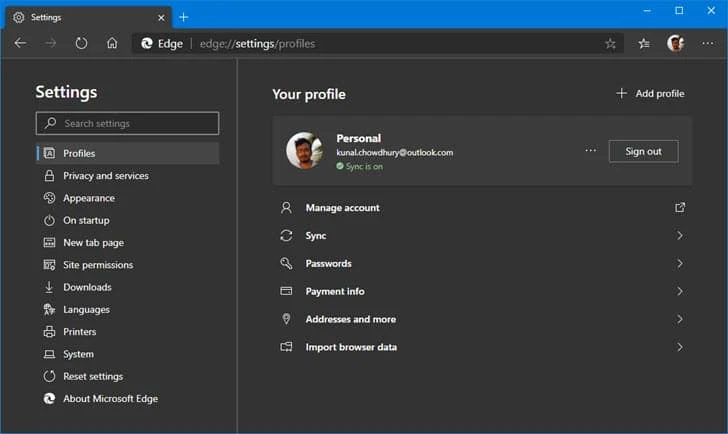Viewport: 728px width, 434px height.
Task: Click the profile email address text
Action: click(x=395, y=152)
